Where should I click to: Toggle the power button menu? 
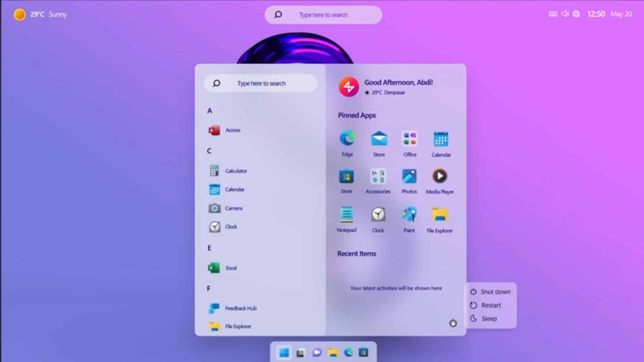click(x=453, y=323)
